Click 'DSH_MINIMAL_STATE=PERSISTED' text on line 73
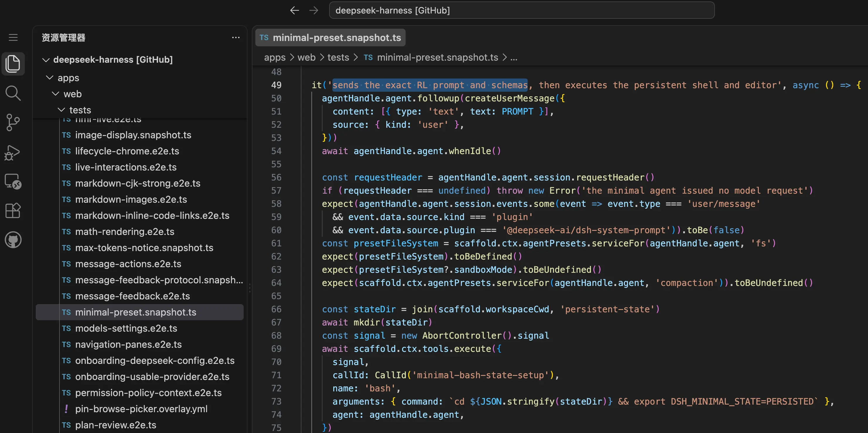 point(742,402)
